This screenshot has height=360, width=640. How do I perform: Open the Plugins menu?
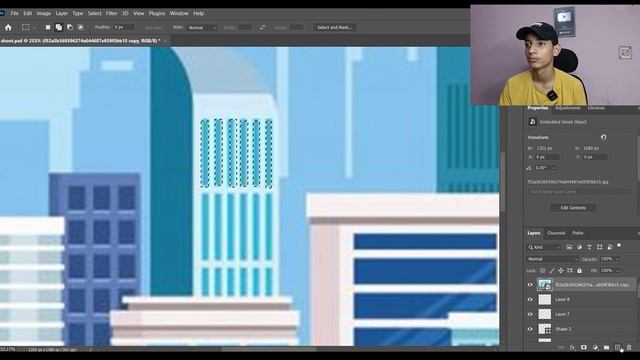pyautogui.click(x=157, y=13)
